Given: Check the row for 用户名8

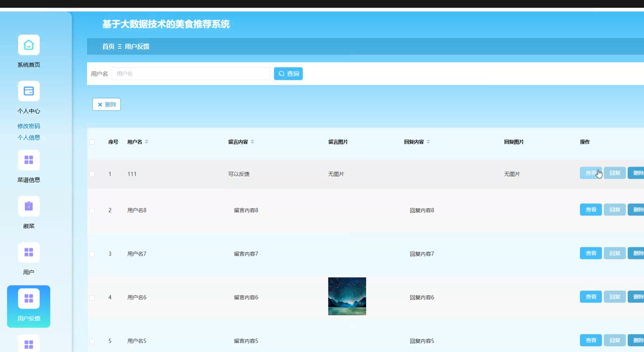Looking at the screenshot, I should (92, 211).
